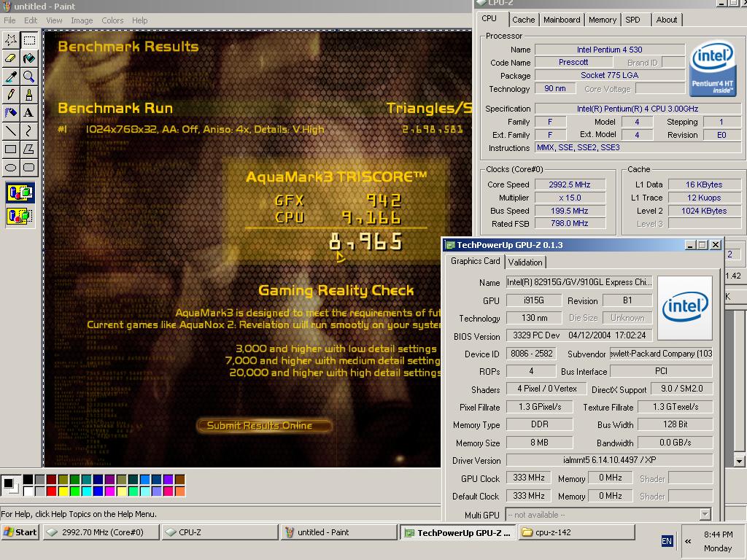Choose the white color swatch in the palette

[x=28, y=491]
